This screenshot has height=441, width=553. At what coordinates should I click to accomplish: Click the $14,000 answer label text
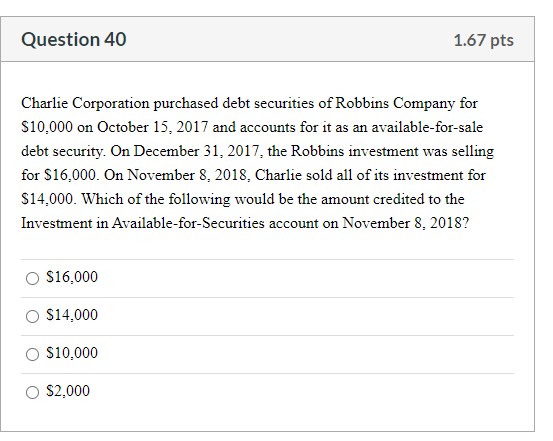(72, 315)
